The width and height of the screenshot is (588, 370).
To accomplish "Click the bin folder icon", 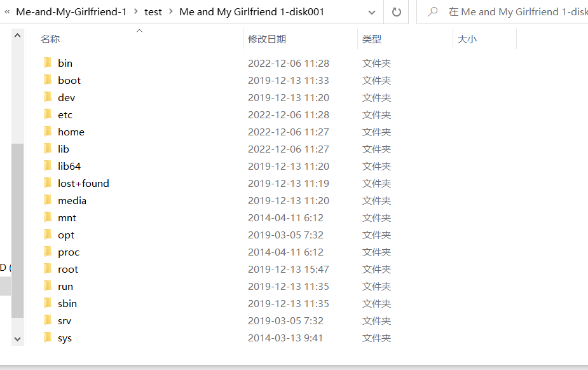I will pyautogui.click(x=48, y=63).
